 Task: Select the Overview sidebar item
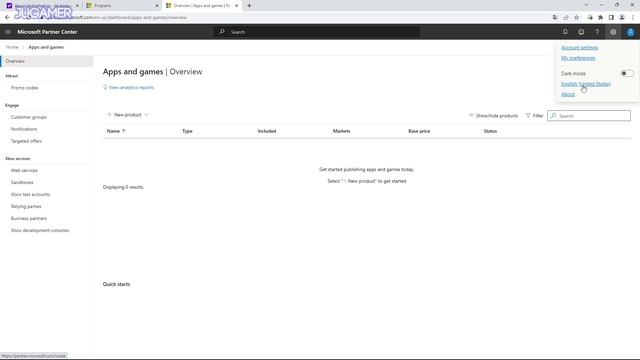coord(47,61)
